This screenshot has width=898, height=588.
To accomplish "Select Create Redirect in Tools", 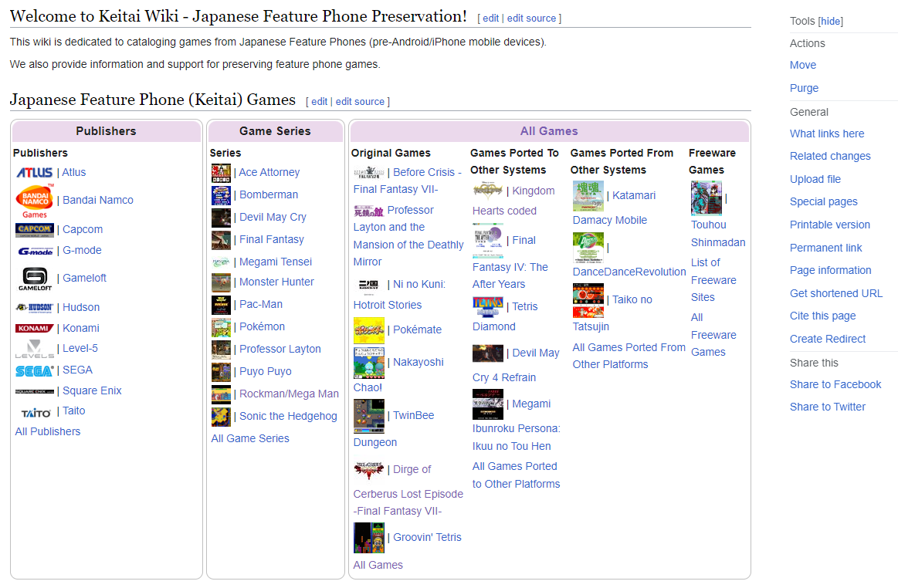I will coord(828,339).
